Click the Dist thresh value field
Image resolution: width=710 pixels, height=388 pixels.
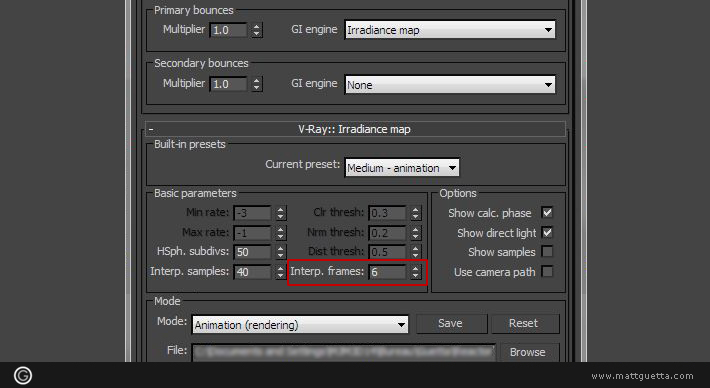click(x=387, y=252)
